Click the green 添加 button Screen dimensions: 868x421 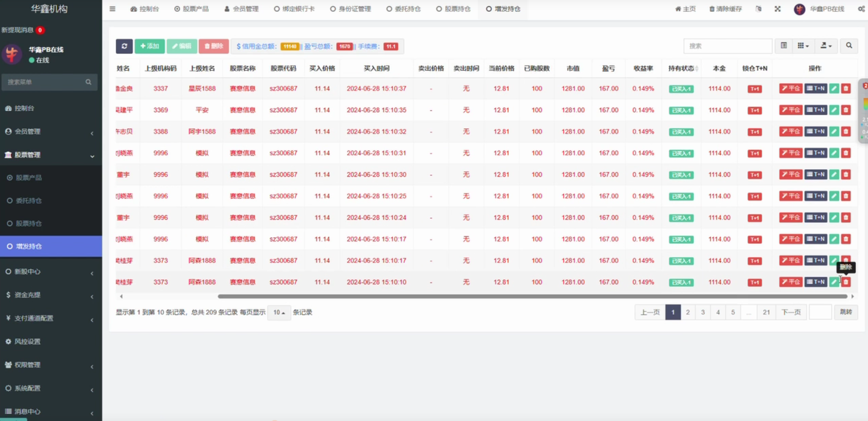click(149, 46)
